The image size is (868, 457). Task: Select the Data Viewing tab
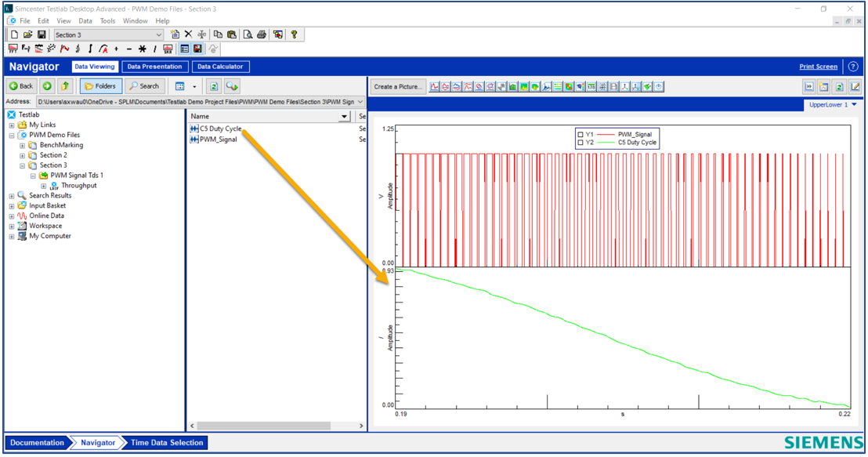point(95,67)
